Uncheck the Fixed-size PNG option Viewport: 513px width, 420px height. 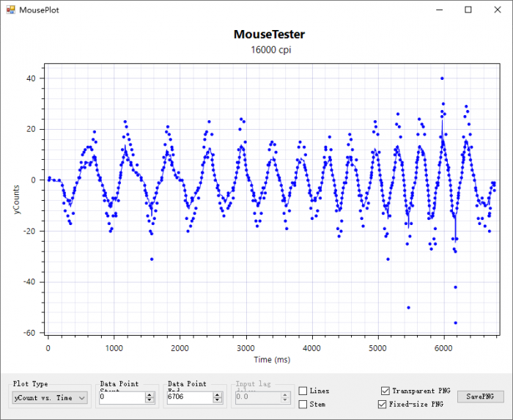[x=382, y=404]
